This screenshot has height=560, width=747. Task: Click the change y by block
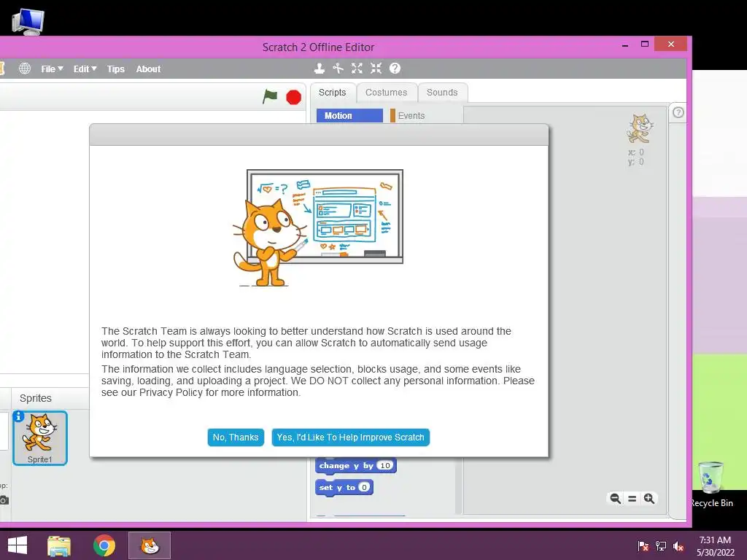point(355,466)
